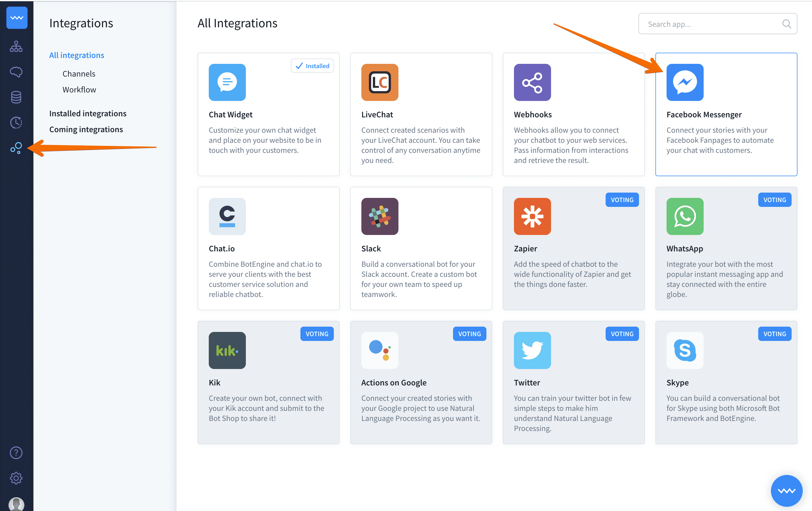Screen dimensions: 812x511
Task: Click the Webhooks share icon
Action: [x=533, y=82]
